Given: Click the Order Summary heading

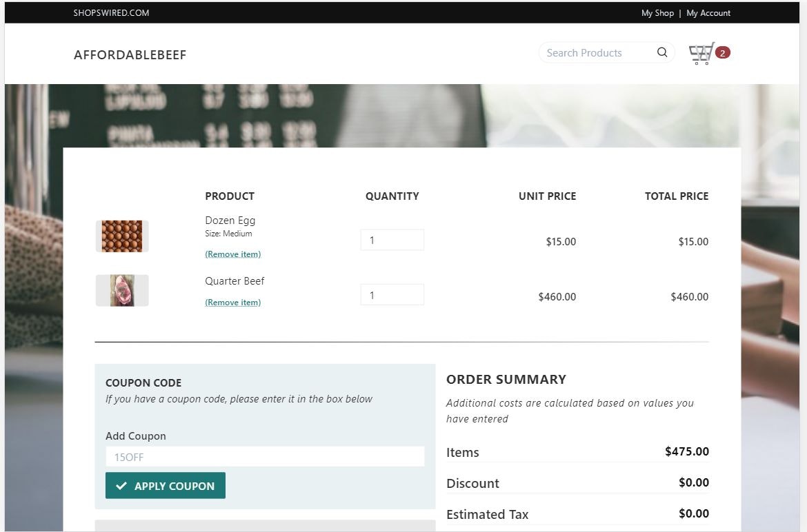Looking at the screenshot, I should click(x=506, y=379).
